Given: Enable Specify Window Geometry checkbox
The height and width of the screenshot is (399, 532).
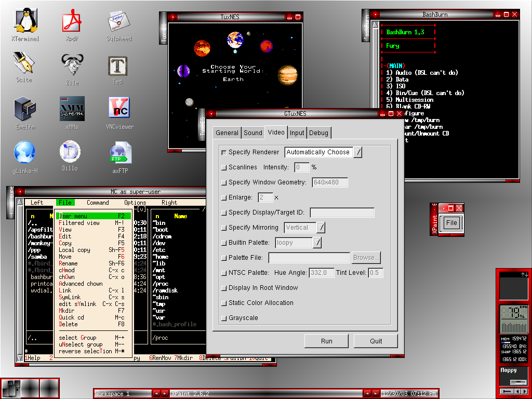Looking at the screenshot, I should 224,182.
